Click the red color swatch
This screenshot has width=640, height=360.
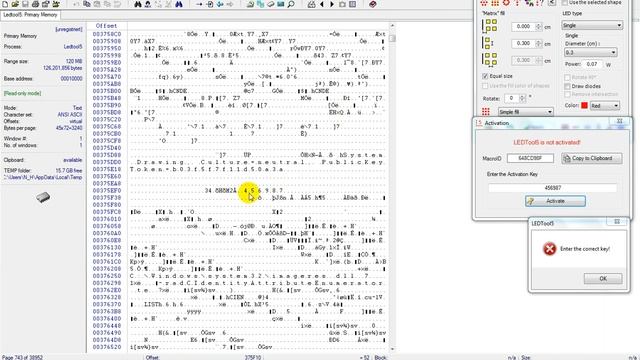pyautogui.click(x=584, y=105)
